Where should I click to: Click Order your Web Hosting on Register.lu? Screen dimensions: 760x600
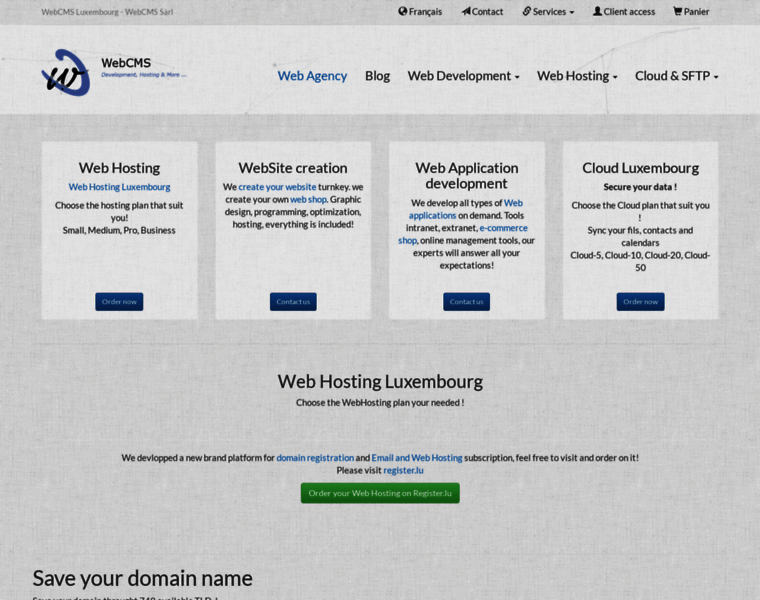[x=380, y=493]
